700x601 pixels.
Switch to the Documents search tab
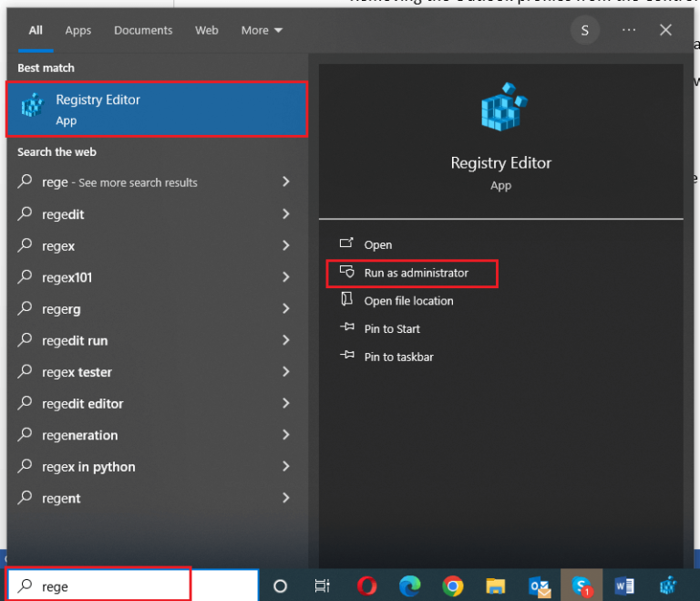pos(143,30)
